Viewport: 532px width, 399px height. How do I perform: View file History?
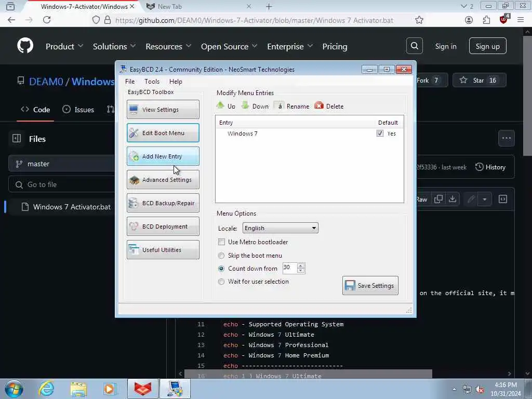click(x=490, y=167)
